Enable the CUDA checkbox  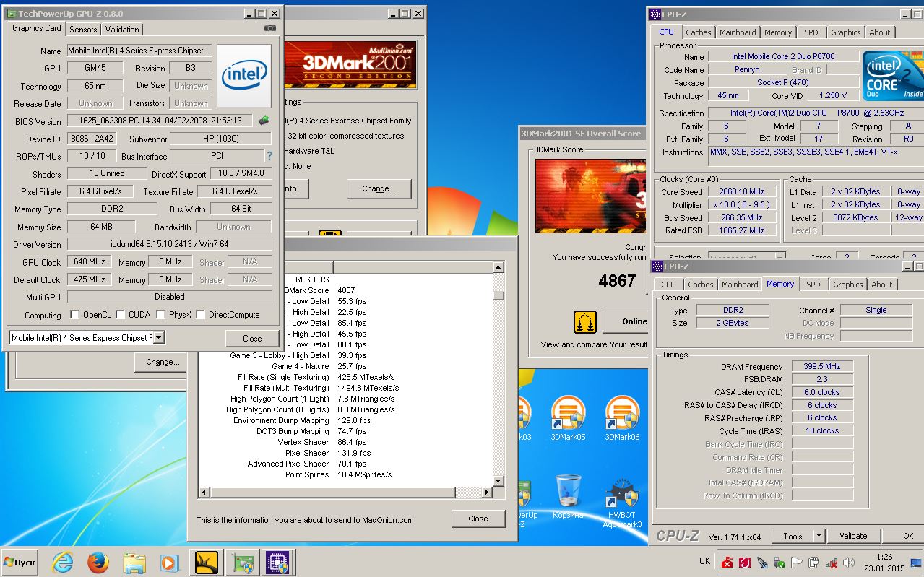coord(120,315)
